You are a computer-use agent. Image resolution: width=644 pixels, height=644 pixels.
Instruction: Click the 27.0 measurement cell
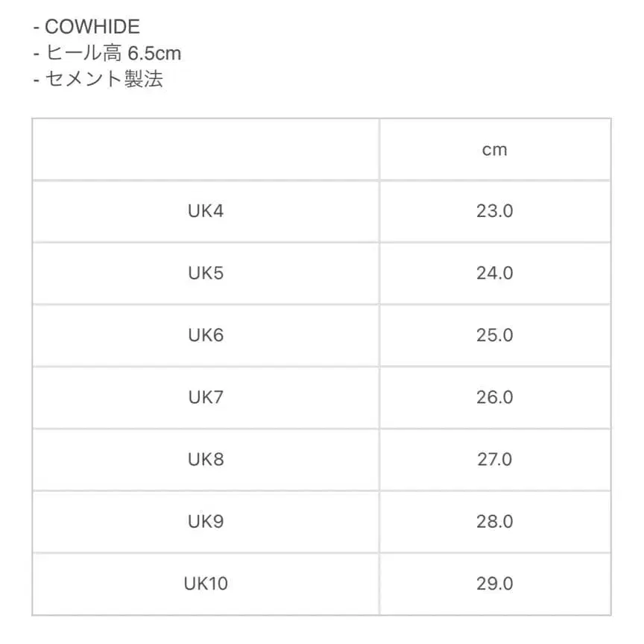pyautogui.click(x=494, y=459)
